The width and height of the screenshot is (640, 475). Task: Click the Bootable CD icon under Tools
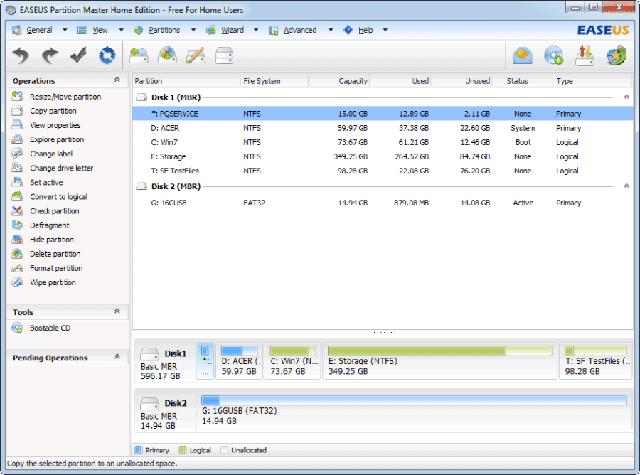(17, 328)
